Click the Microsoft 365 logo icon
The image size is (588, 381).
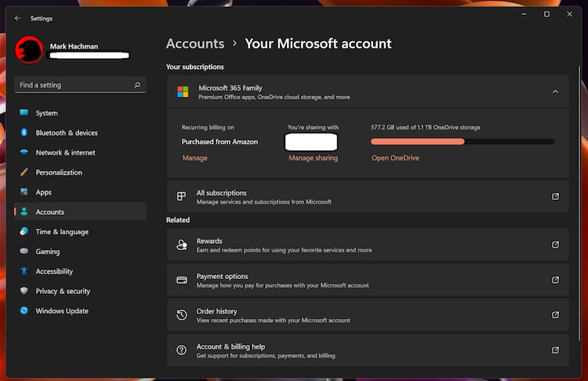point(183,92)
